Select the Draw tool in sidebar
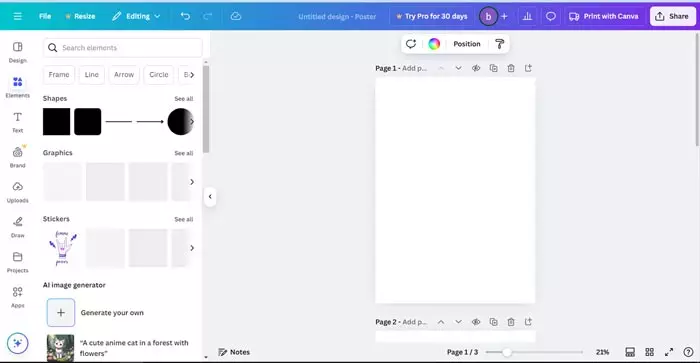The height and width of the screenshot is (363, 700). tap(17, 227)
